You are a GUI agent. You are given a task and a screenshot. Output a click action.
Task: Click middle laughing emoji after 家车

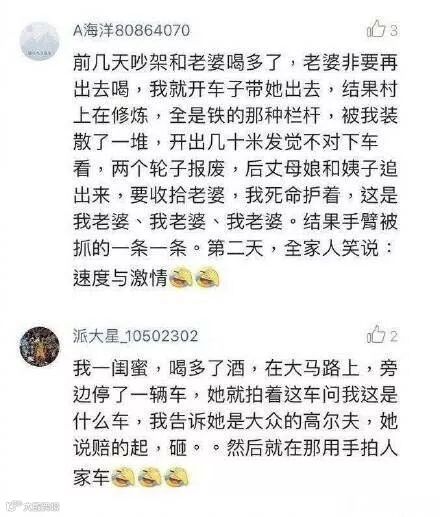[150, 477]
